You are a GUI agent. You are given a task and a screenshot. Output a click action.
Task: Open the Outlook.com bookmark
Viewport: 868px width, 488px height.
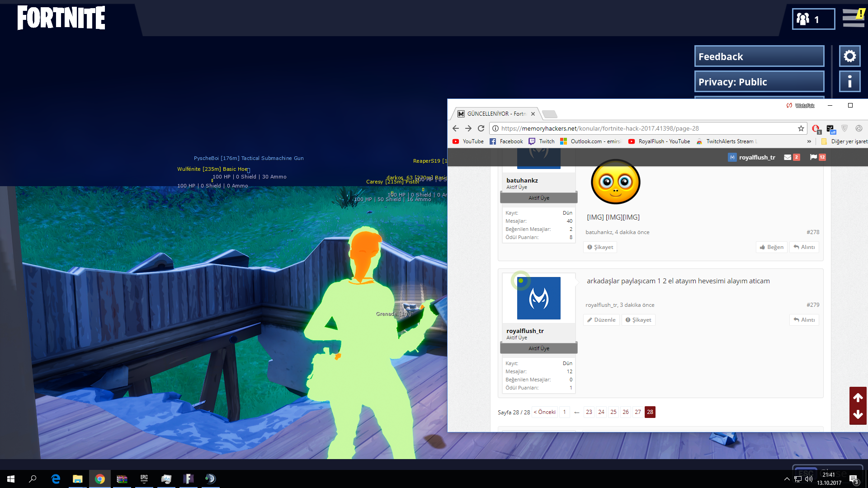click(x=590, y=141)
